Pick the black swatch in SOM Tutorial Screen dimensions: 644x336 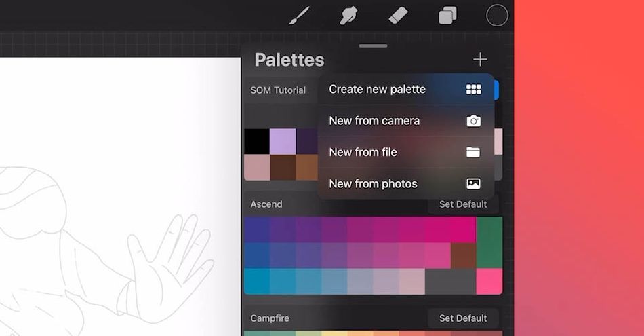click(x=257, y=141)
